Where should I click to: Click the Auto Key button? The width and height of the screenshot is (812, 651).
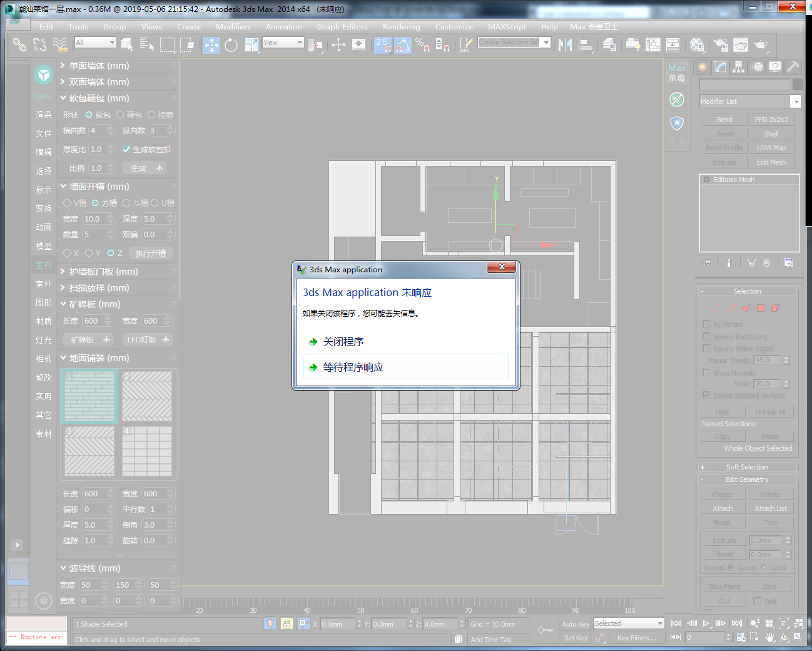pyautogui.click(x=576, y=624)
